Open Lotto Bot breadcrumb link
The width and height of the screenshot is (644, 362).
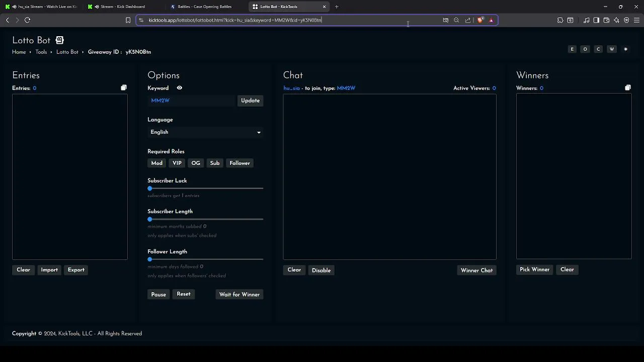coord(67,52)
